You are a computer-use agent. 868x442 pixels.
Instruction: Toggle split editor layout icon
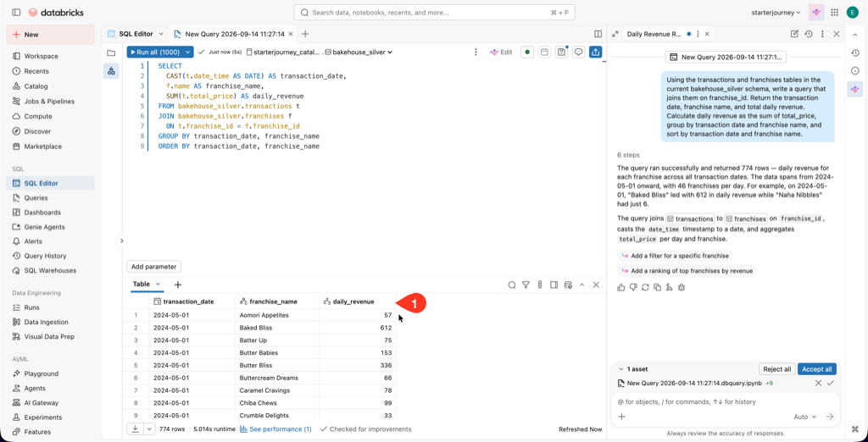tap(598, 34)
